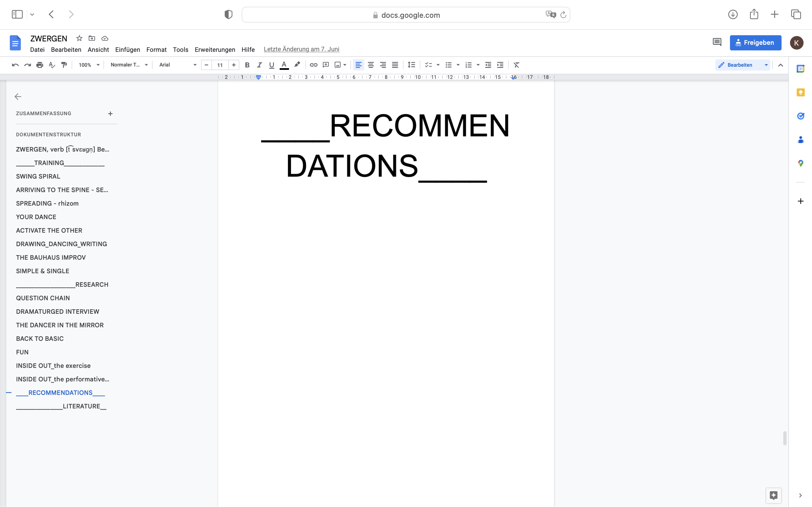
Task: Open the text color picker
Action: pos(284,65)
